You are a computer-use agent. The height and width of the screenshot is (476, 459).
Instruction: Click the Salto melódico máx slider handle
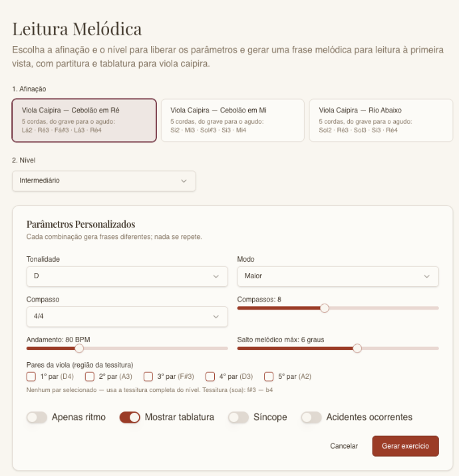coord(357,348)
